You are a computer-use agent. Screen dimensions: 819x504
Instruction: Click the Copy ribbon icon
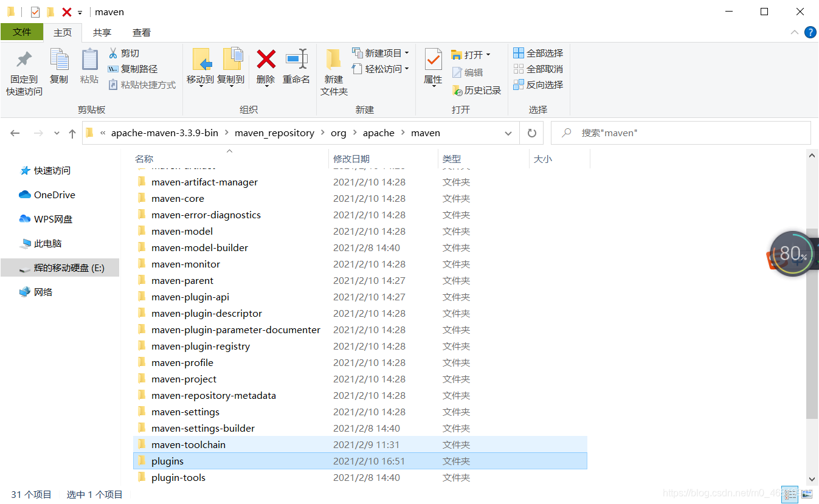(59, 60)
